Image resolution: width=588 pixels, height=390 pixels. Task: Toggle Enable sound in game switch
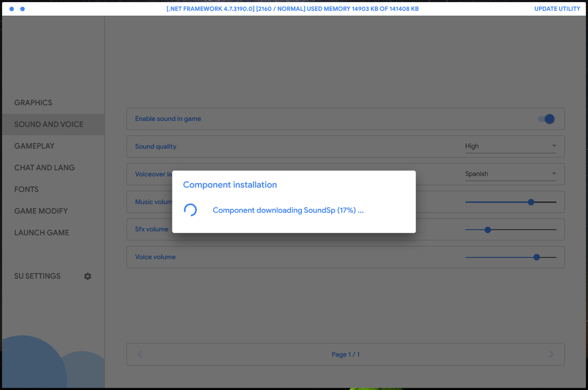tap(546, 119)
